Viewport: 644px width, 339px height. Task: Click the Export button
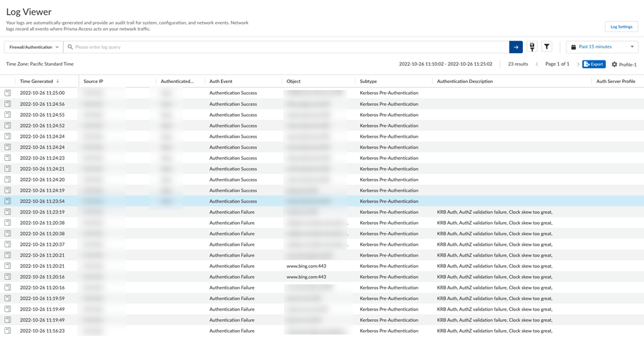(x=593, y=64)
